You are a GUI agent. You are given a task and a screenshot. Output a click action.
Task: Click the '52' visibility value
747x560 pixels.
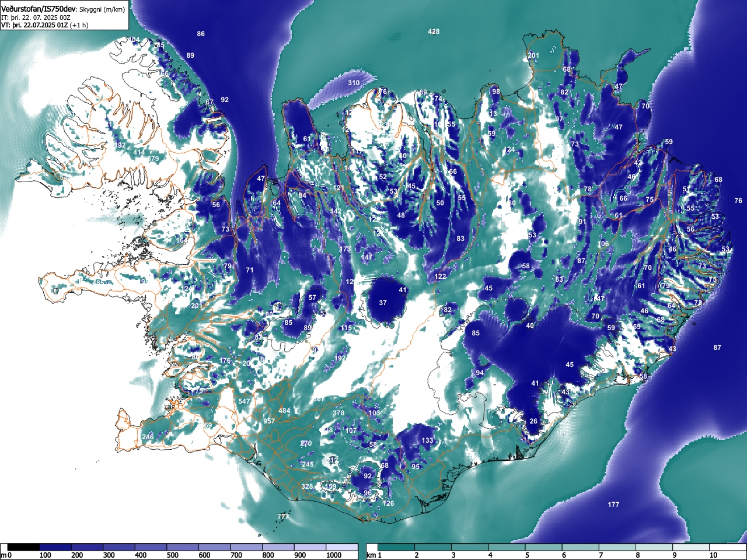click(x=383, y=177)
